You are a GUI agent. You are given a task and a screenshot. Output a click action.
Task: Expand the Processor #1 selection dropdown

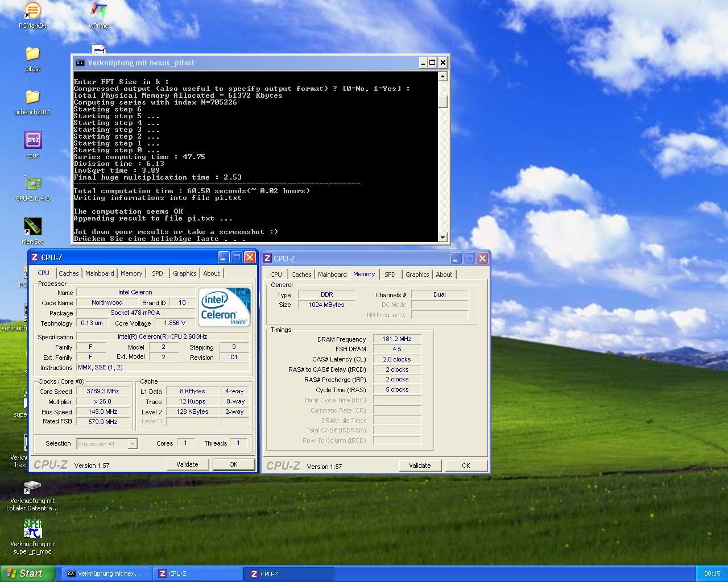click(133, 444)
